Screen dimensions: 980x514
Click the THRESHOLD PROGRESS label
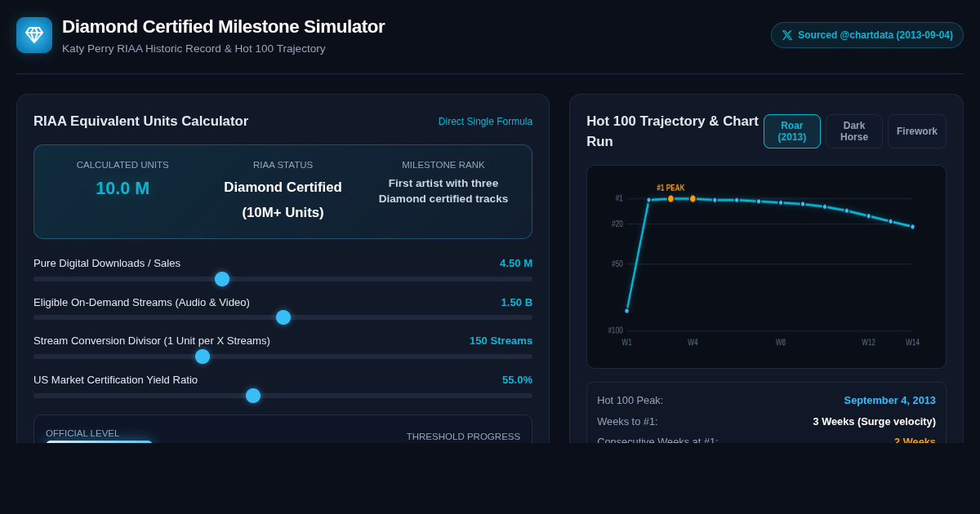(x=463, y=436)
